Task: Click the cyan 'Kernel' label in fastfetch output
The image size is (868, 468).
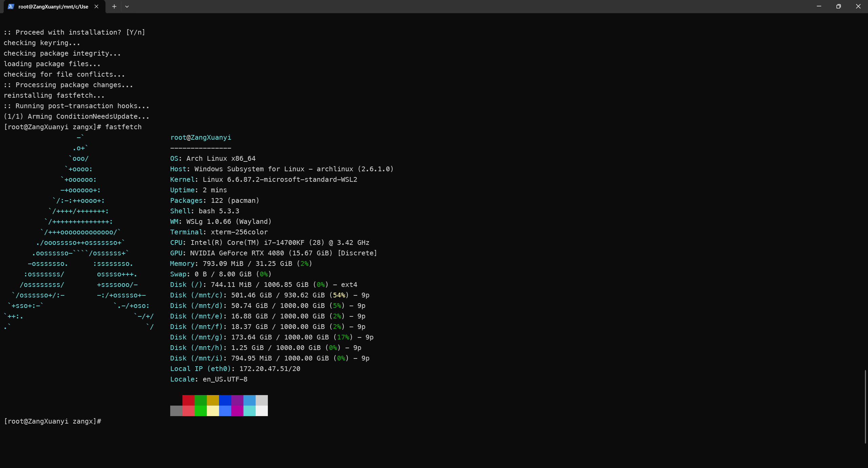Action: [x=182, y=179]
